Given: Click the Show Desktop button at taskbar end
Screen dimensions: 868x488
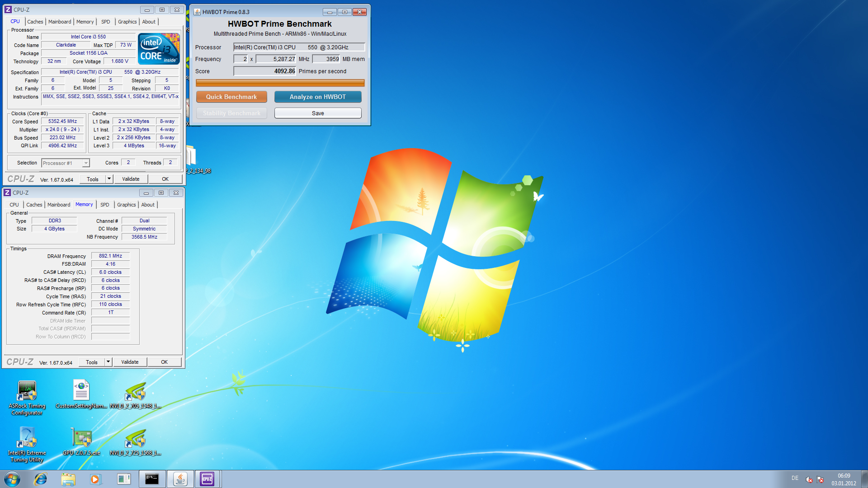Looking at the screenshot, I should pos(864,479).
